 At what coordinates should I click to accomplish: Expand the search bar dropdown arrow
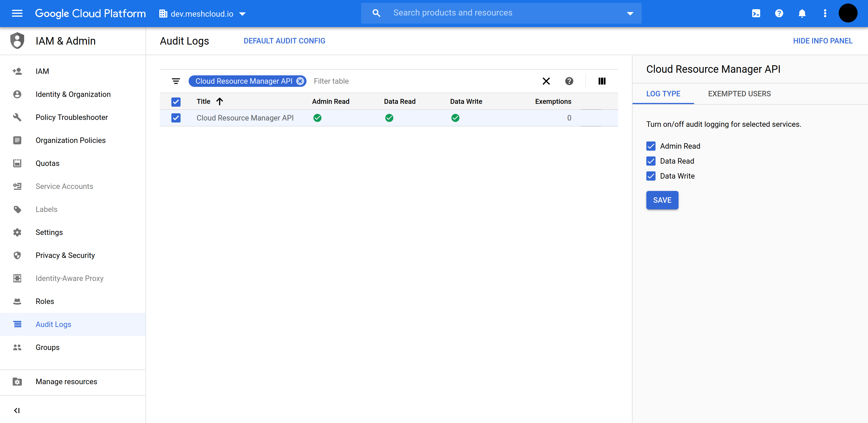(x=630, y=14)
